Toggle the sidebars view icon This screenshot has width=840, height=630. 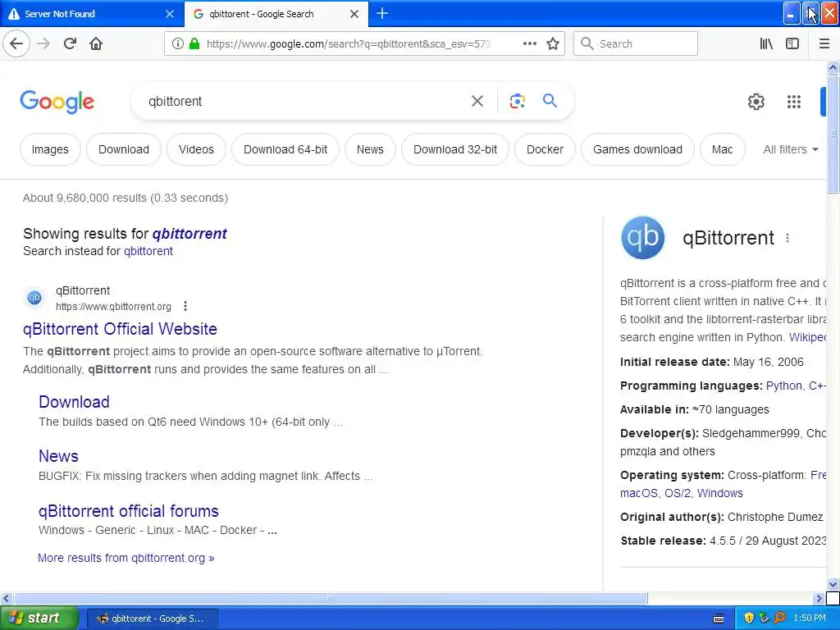click(x=792, y=43)
